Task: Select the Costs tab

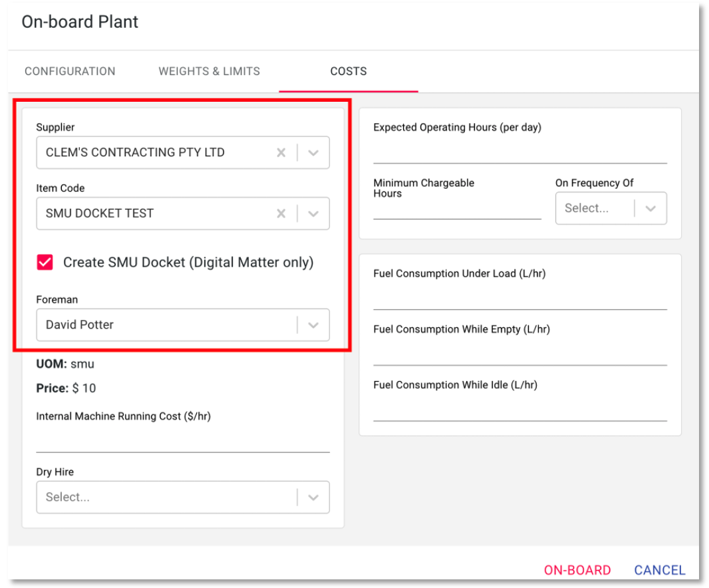Action: pos(349,71)
